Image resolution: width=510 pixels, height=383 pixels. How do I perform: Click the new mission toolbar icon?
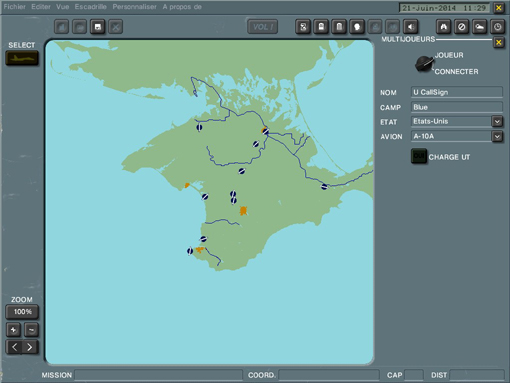62,27
